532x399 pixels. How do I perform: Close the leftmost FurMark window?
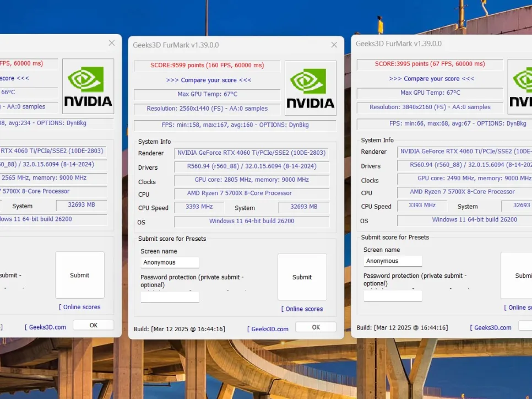[x=112, y=43]
